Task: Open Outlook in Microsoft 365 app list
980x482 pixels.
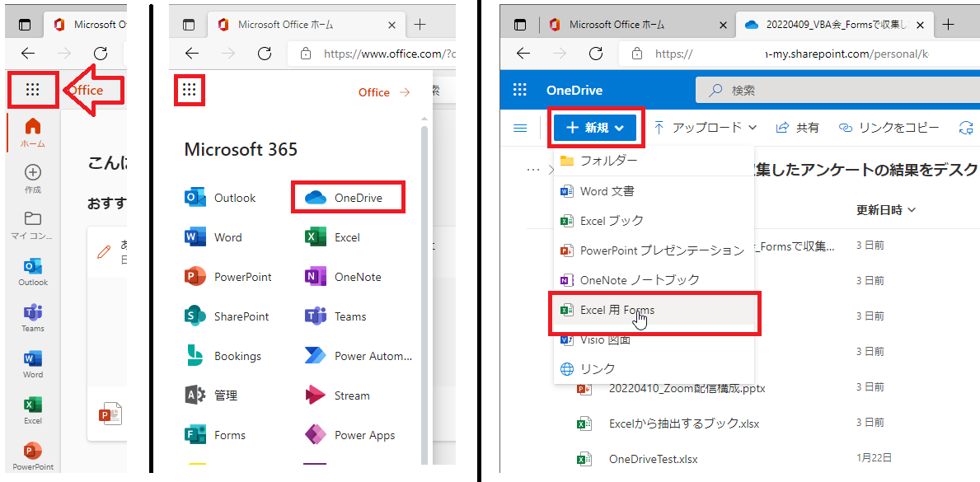Action: coord(221,198)
